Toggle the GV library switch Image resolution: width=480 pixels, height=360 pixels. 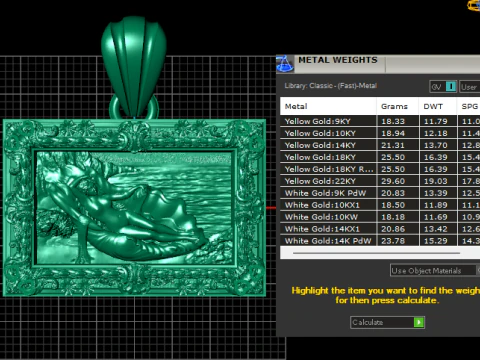(443, 87)
